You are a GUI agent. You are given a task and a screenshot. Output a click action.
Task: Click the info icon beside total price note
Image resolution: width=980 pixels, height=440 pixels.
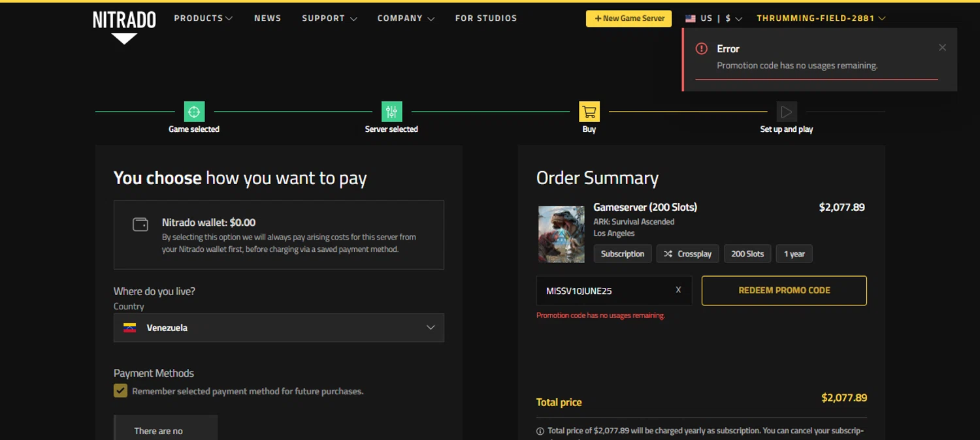pos(540,431)
